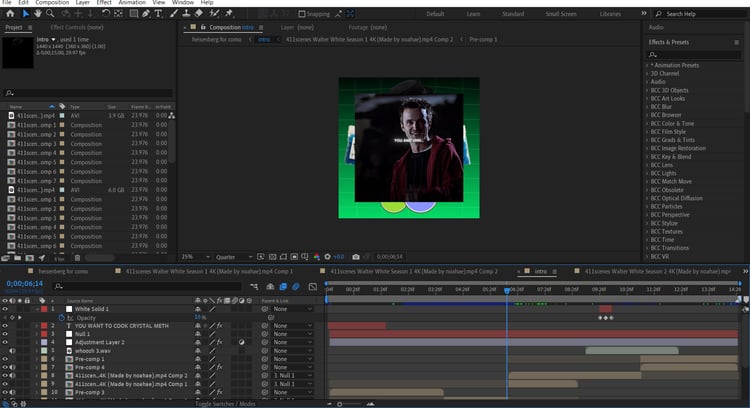Expand the BCC Blur effects category
750x408 pixels.
point(647,107)
